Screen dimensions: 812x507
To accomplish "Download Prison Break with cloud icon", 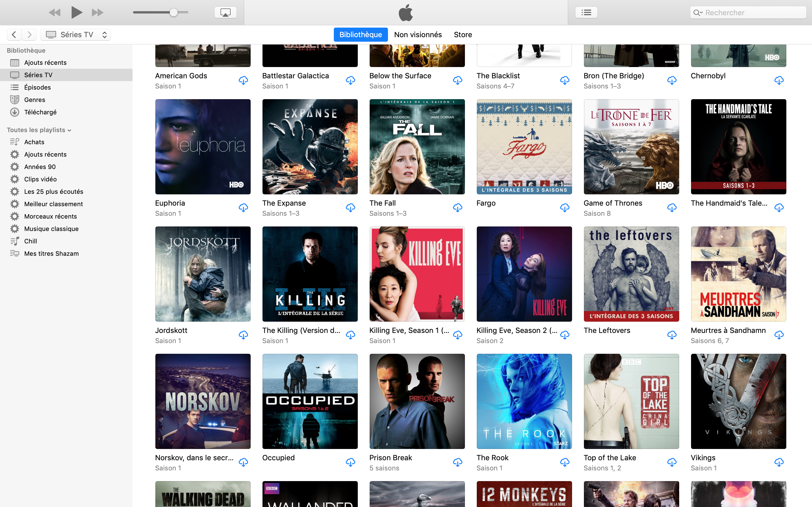I will click(457, 462).
